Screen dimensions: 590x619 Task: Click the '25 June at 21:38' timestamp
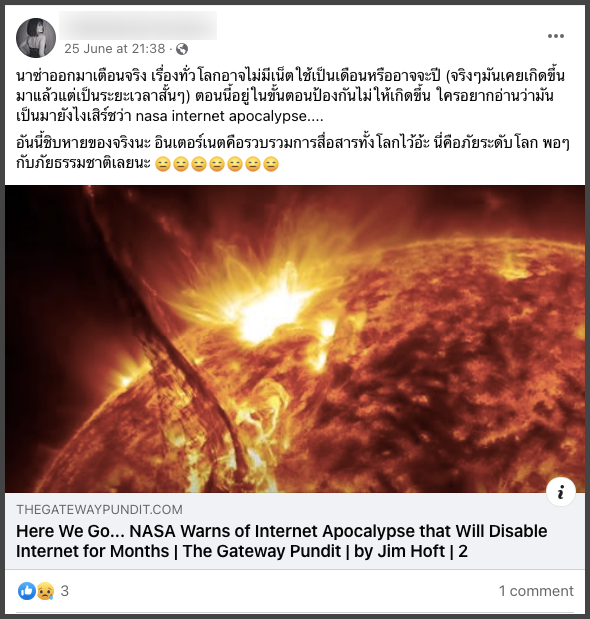coord(114,49)
